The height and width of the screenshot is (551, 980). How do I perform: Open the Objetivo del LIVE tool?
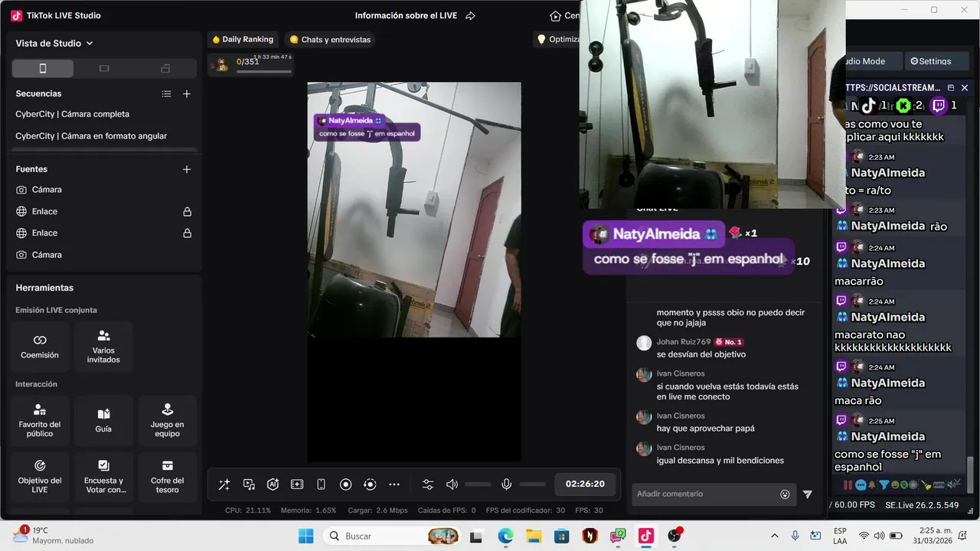coord(40,477)
